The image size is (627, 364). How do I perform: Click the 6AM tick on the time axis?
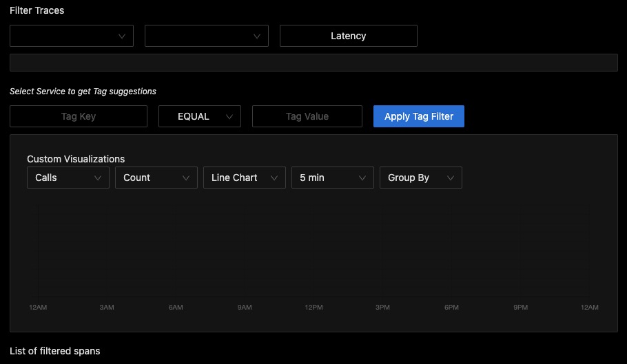point(176,307)
